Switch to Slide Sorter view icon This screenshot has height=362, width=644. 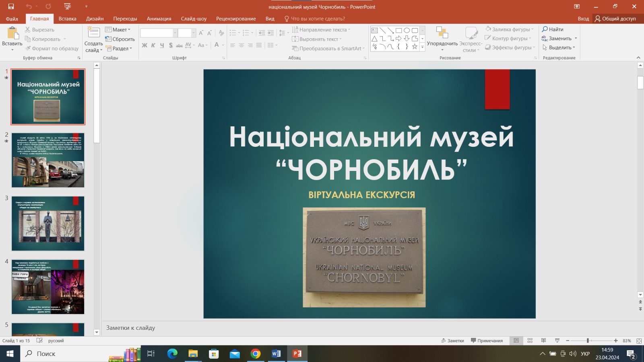pyautogui.click(x=530, y=341)
